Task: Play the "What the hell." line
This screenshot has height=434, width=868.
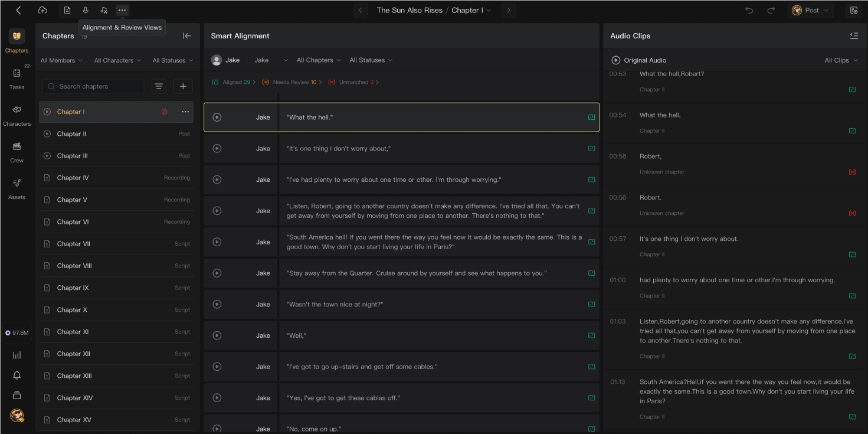Action: [217, 117]
